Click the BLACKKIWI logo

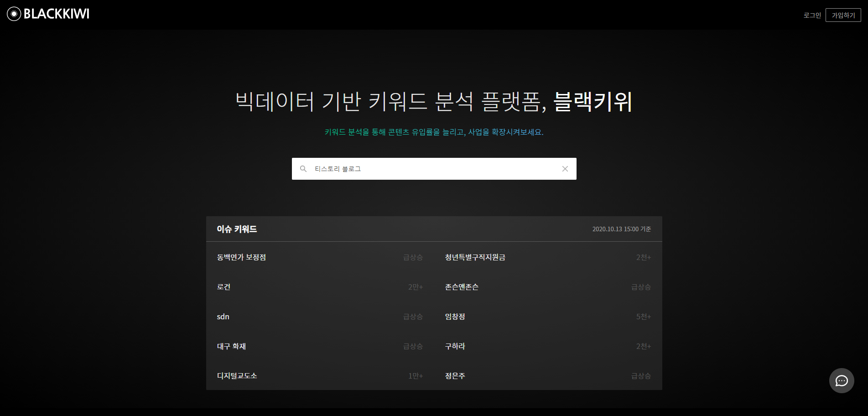pos(48,14)
